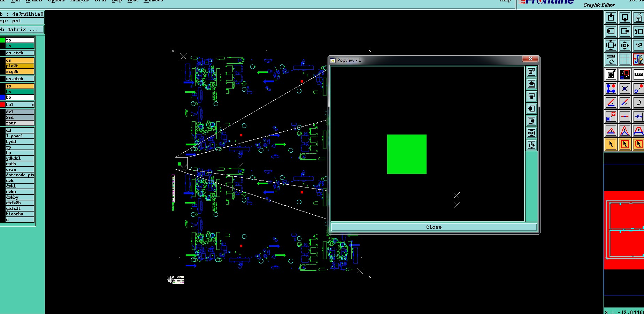Select layer 'ydkdrl' in layer list
The image size is (644, 314).
pyautogui.click(x=20, y=158)
